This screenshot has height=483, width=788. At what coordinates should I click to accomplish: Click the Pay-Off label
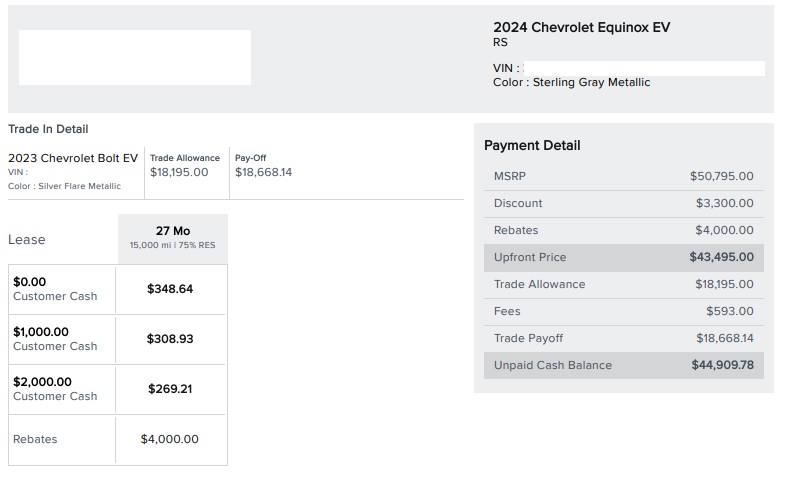point(250,158)
